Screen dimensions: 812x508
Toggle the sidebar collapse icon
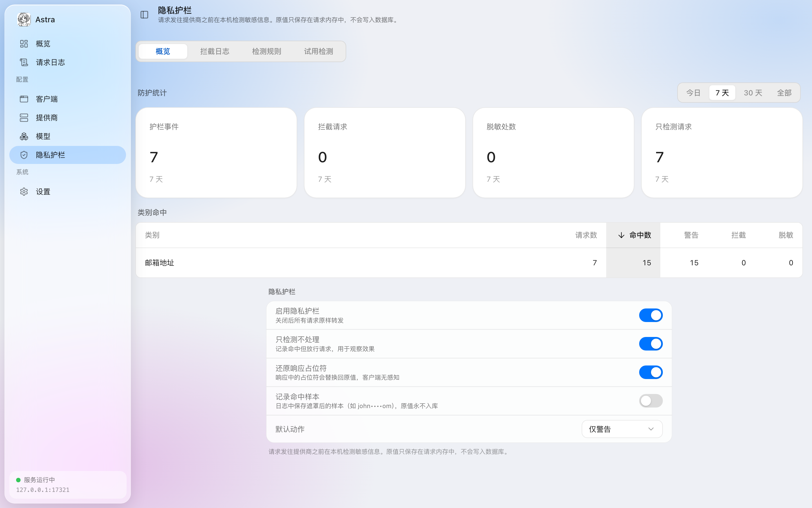click(x=144, y=15)
